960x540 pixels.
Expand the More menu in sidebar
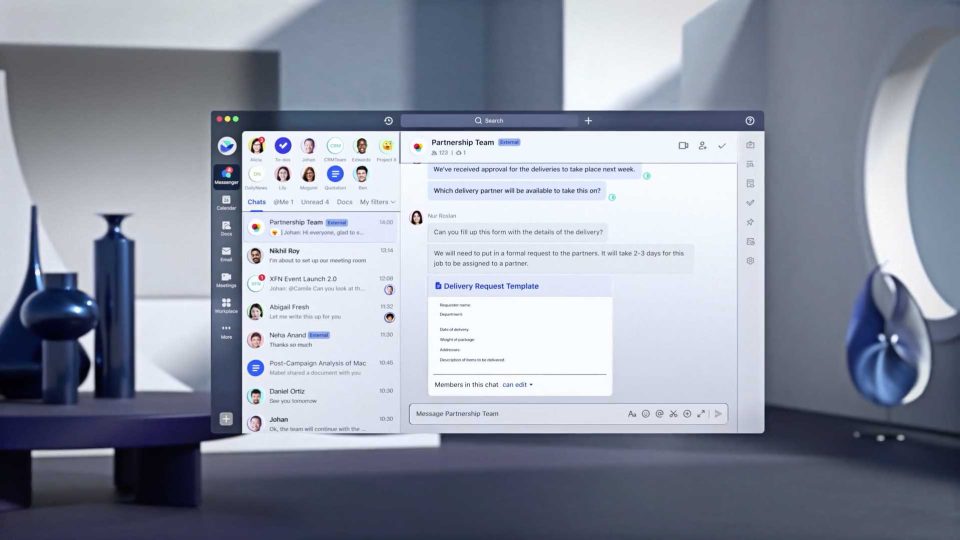(x=227, y=331)
